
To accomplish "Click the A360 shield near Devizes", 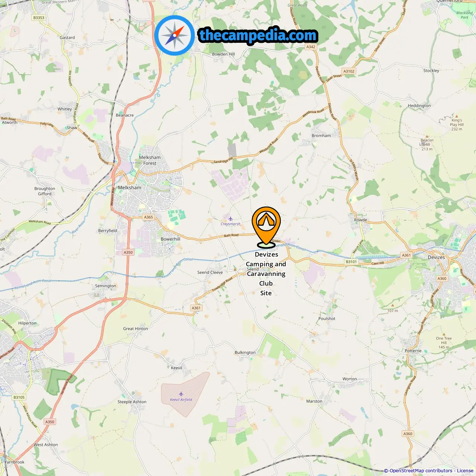I will [442, 279].
